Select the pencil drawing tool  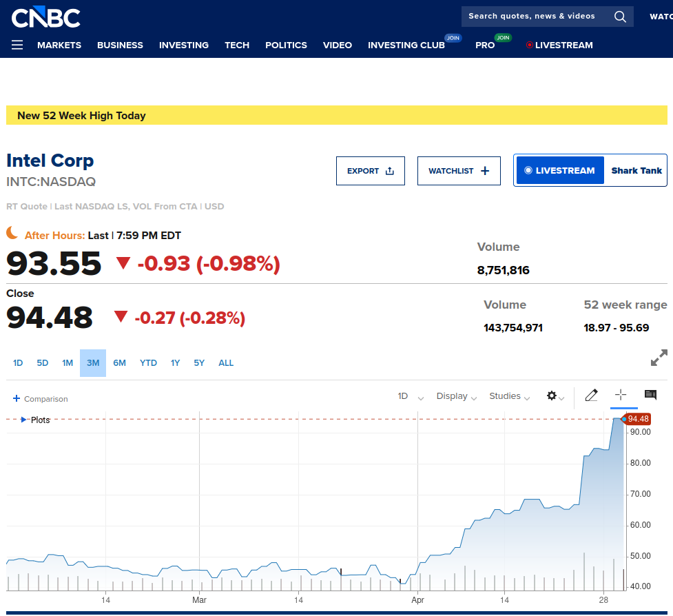(592, 395)
